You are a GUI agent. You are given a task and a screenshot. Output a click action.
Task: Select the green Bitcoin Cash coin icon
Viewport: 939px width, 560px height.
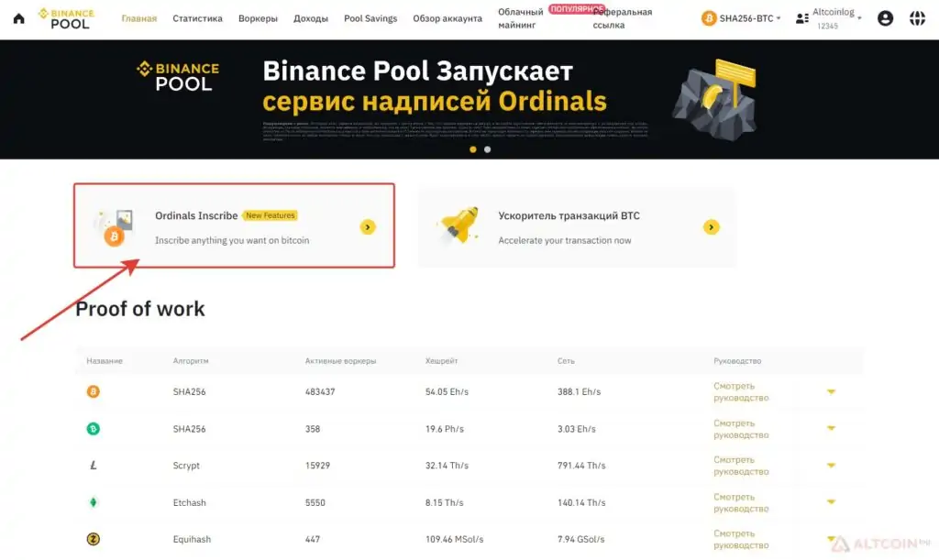tap(94, 429)
